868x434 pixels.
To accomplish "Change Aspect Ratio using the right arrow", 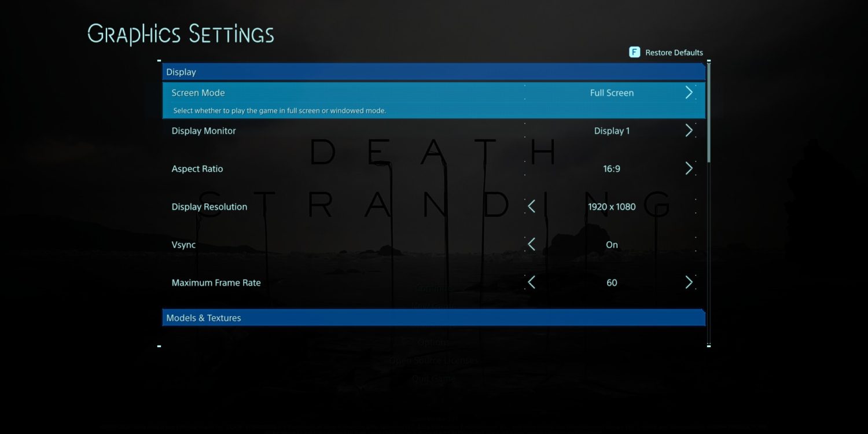I will click(689, 168).
